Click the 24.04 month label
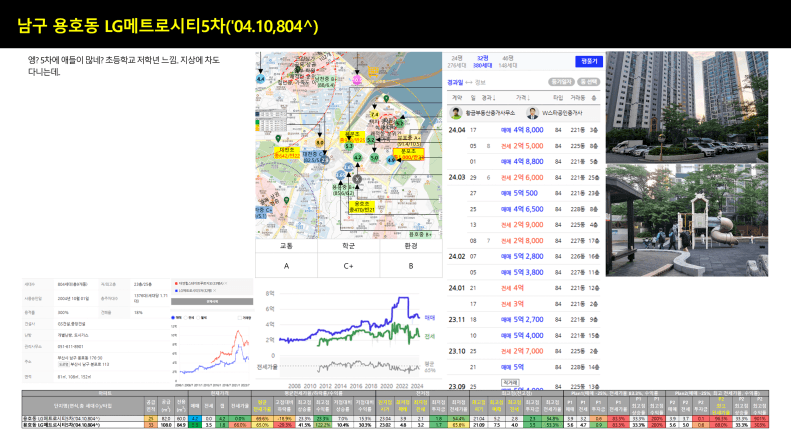Screen dimensions: 791x445 (457, 130)
